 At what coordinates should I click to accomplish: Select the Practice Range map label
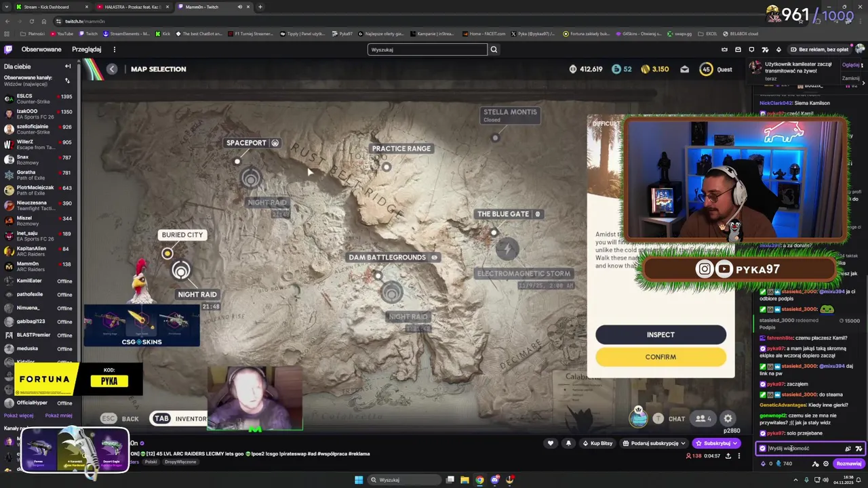coord(401,148)
